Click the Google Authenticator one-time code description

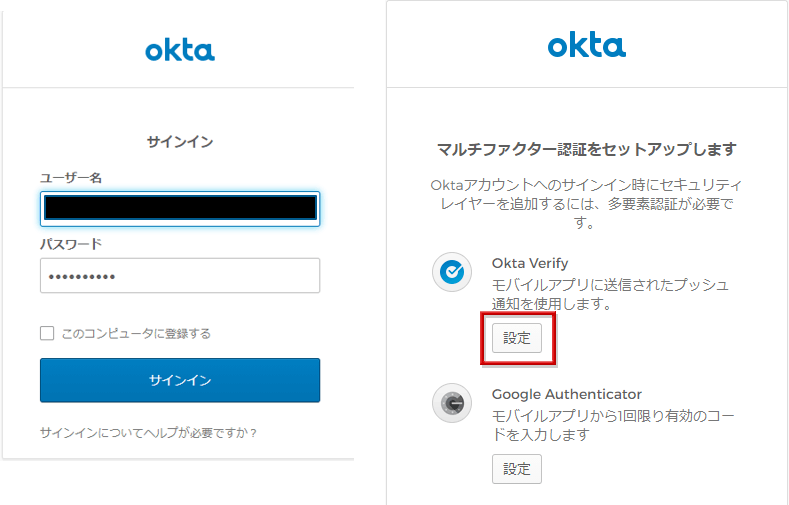pyautogui.click(x=610, y=425)
